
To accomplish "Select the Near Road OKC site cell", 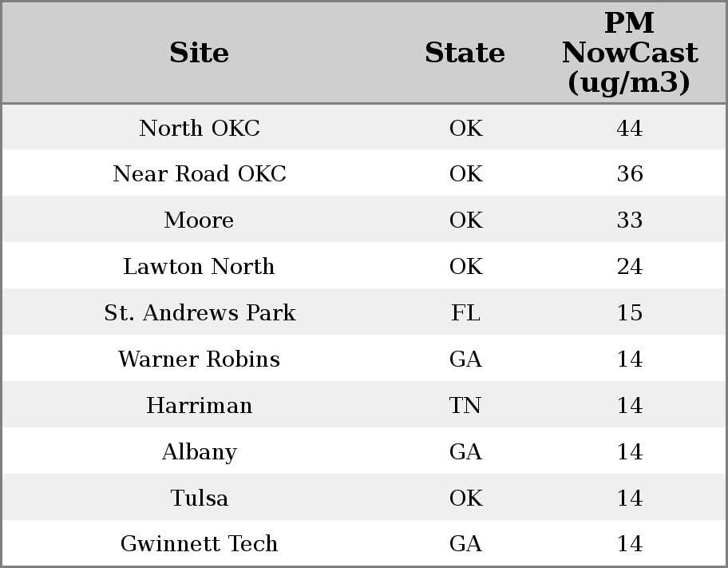I will click(200, 174).
